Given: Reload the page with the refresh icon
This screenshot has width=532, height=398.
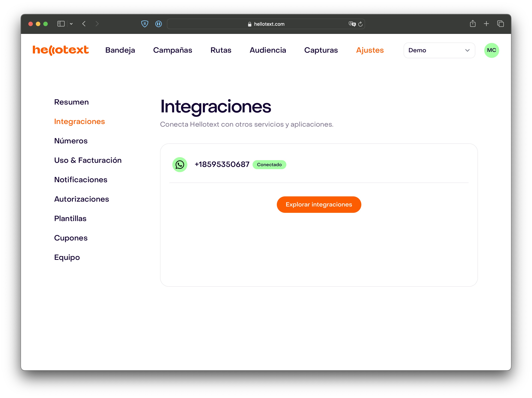Looking at the screenshot, I should tap(360, 24).
